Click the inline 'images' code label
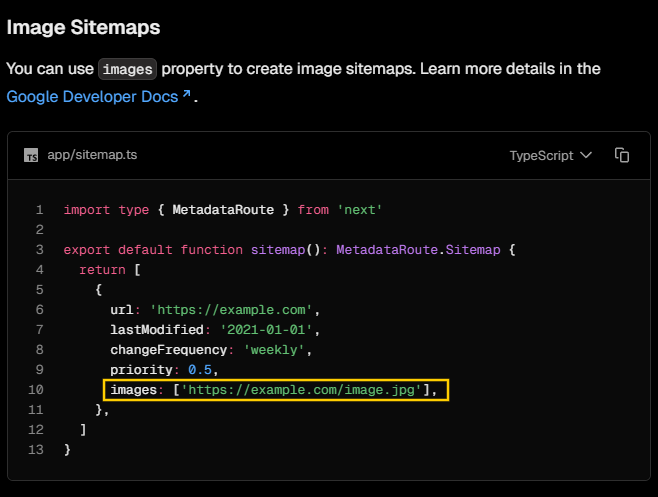 coord(128,69)
